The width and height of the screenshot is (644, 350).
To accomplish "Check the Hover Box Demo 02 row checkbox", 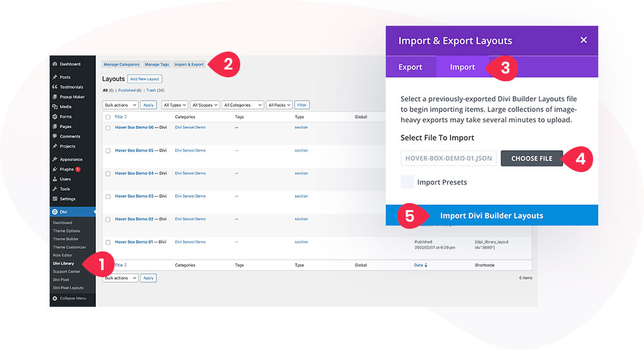I will tap(108, 220).
